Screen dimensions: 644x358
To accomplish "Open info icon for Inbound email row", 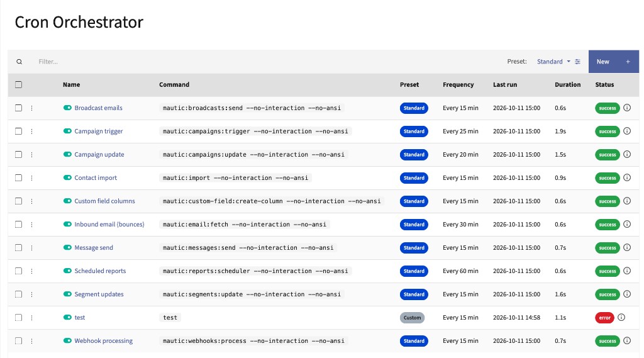I will point(627,224).
